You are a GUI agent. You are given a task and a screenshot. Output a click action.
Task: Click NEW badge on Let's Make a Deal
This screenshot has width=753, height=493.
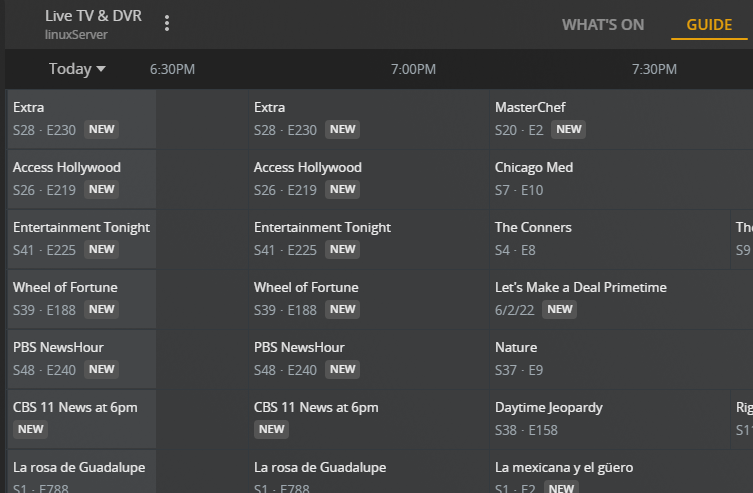point(560,309)
